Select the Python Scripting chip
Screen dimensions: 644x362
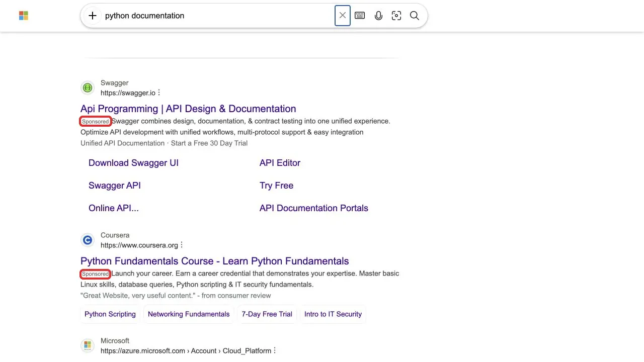[x=110, y=314]
